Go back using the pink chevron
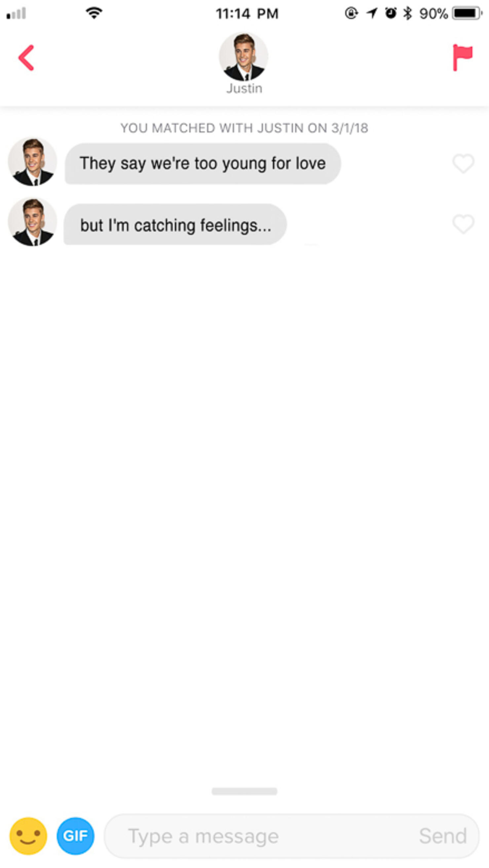Viewport: 489px width, 868px height. (26, 58)
